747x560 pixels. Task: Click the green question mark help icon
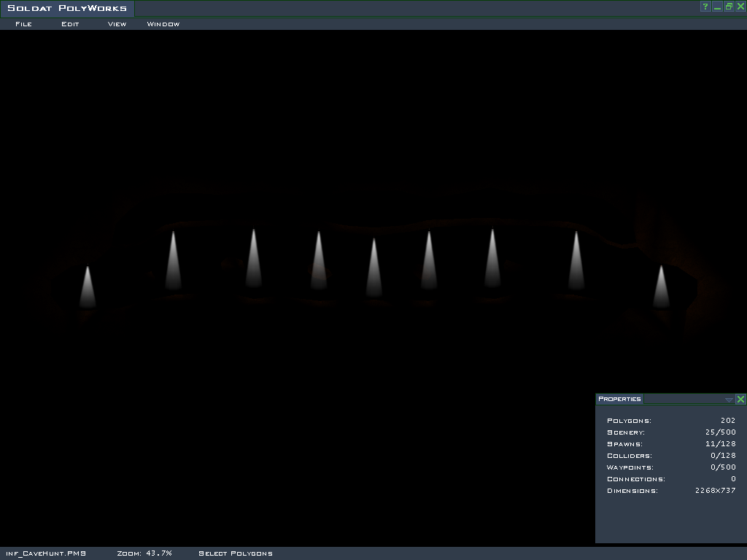[x=705, y=7]
